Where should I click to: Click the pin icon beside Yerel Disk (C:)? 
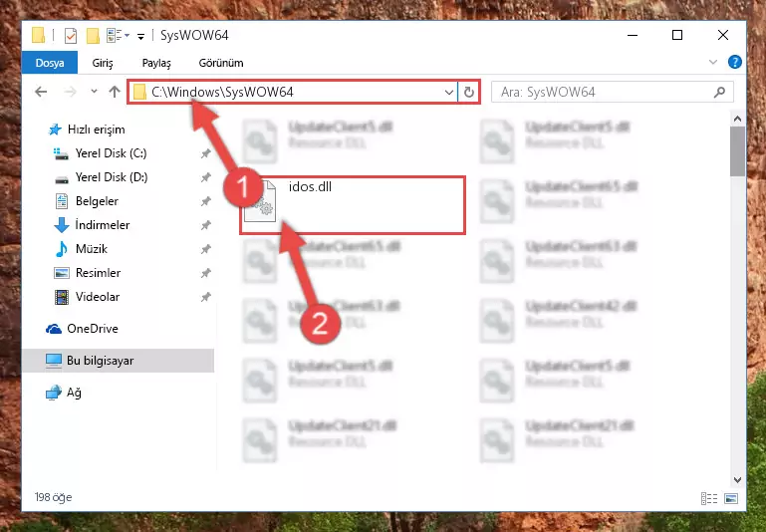click(205, 153)
